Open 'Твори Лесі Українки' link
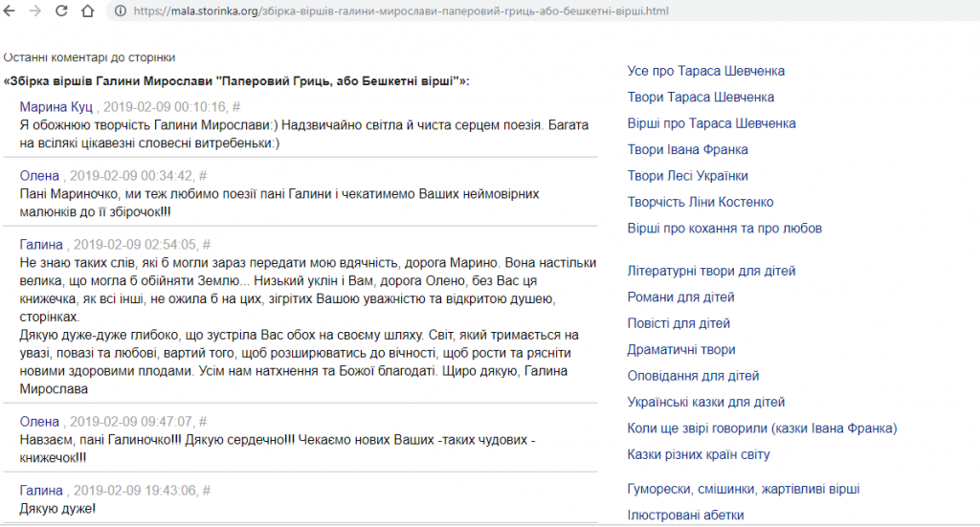Viewport: 980px width, 527px height. [x=687, y=175]
